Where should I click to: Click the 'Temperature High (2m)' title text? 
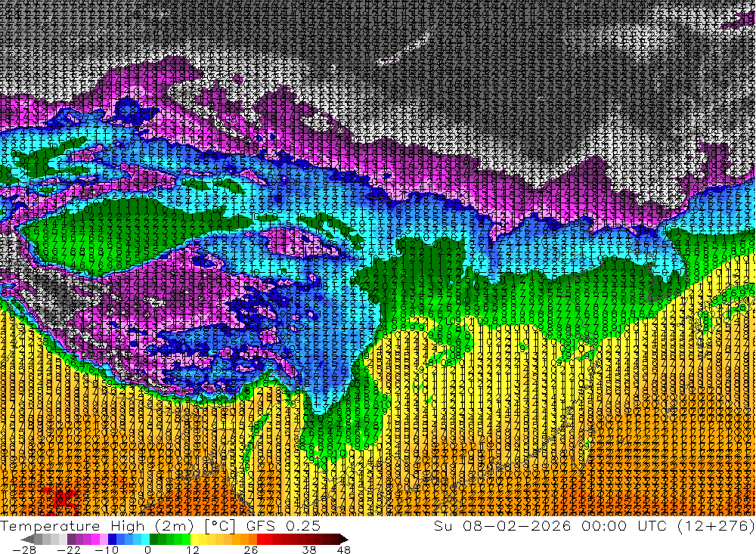point(97,525)
